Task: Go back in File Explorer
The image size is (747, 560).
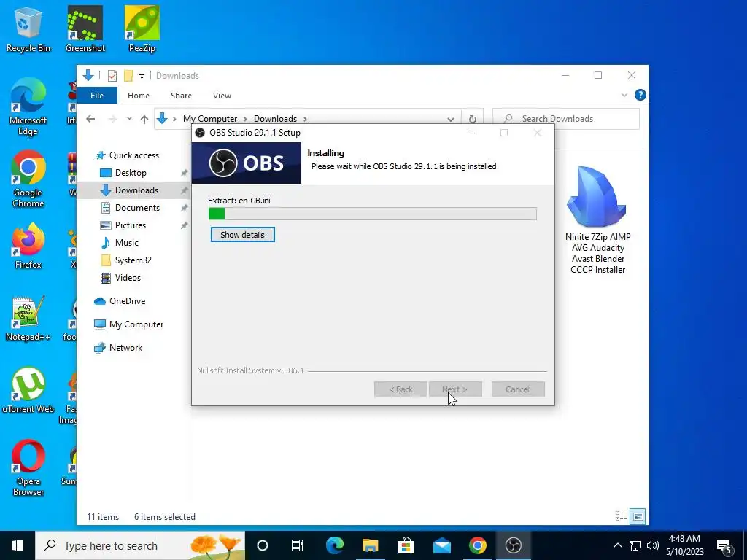Action: coord(90,119)
